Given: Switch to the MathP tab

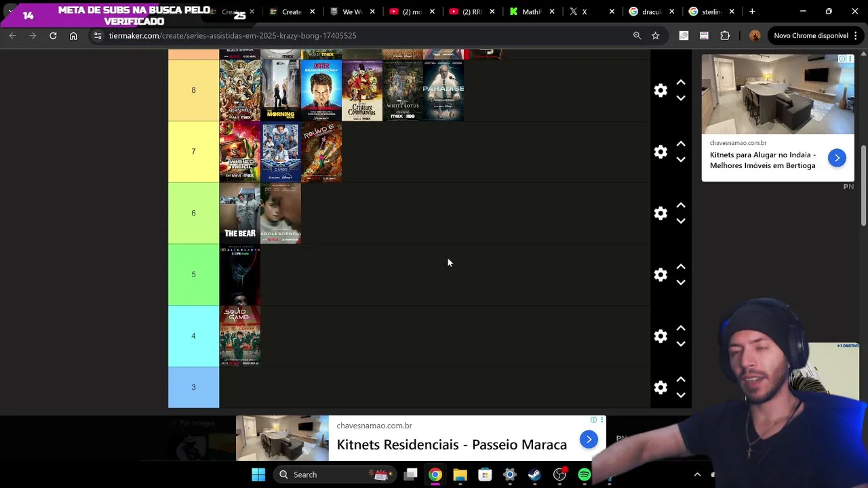Looking at the screenshot, I should [531, 12].
